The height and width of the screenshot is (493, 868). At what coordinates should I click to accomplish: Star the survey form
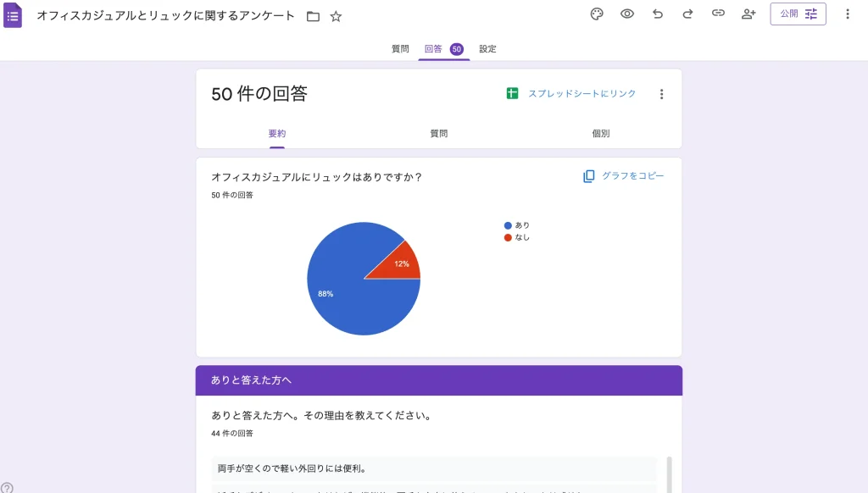click(x=335, y=15)
